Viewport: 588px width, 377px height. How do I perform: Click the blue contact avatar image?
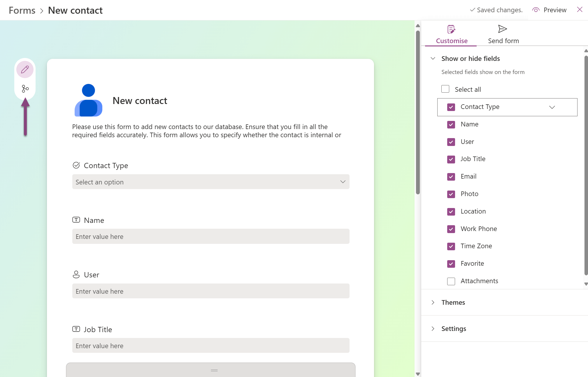coord(88,100)
